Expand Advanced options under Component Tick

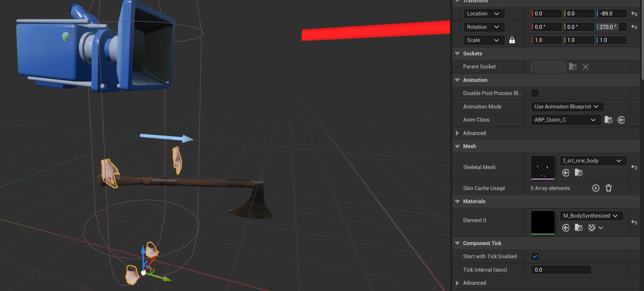pos(457,283)
